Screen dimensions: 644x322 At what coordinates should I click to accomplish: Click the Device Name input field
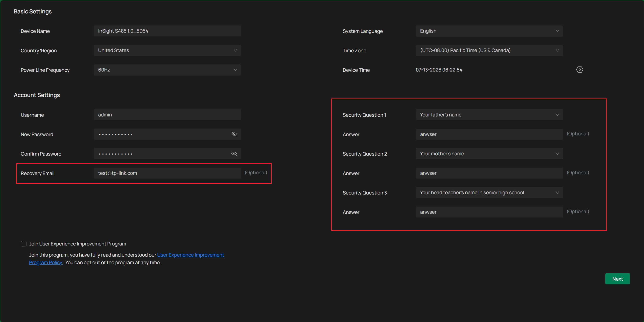(x=167, y=31)
